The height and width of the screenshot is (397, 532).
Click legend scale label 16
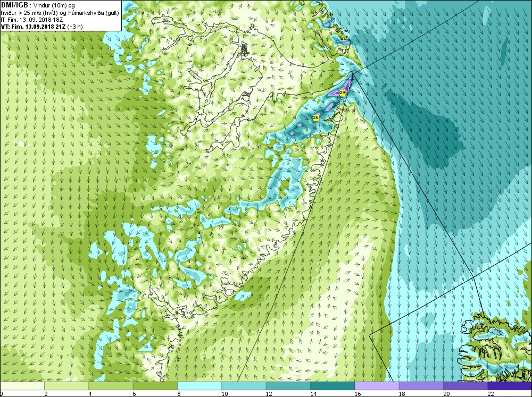pyautogui.click(x=358, y=394)
